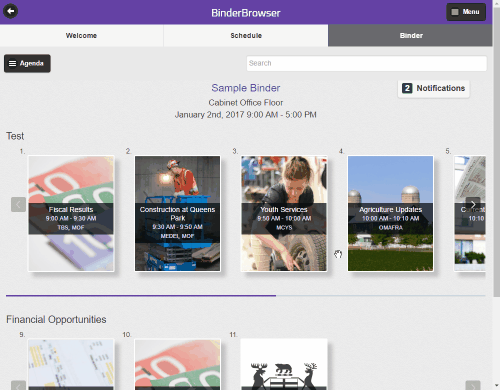Click the 'Financial Opportunities' section heading

click(56, 319)
